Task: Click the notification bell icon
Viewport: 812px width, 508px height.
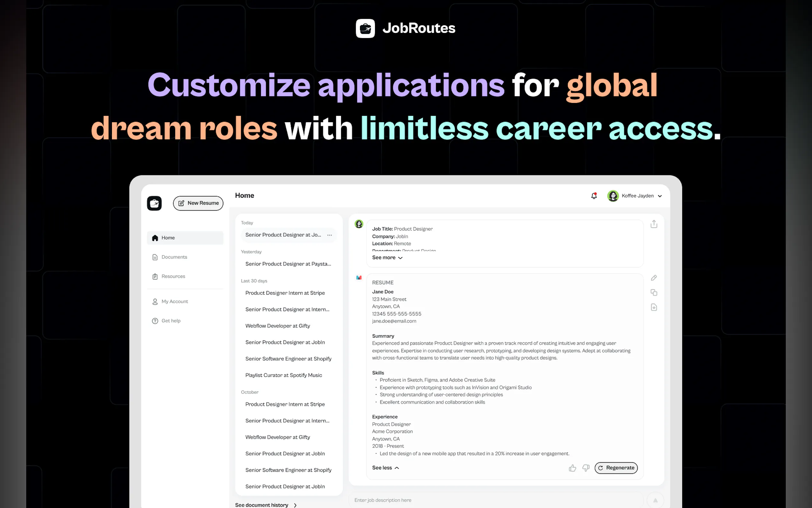Action: click(x=594, y=196)
